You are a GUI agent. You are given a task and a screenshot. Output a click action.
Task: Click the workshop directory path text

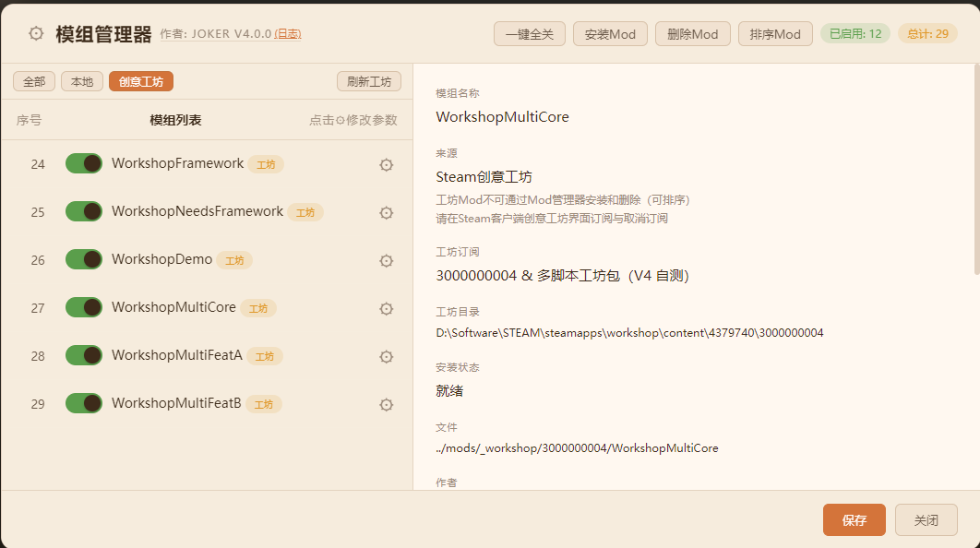point(629,332)
